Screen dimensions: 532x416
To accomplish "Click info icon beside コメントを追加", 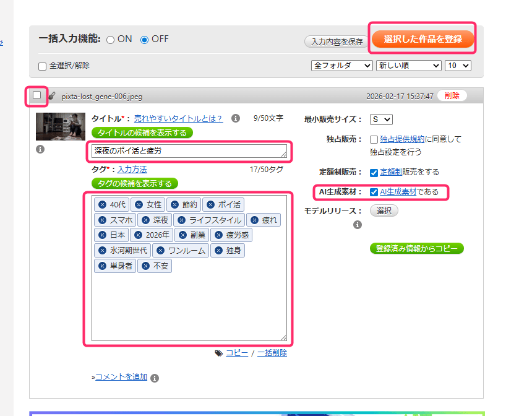I will coord(155,378).
